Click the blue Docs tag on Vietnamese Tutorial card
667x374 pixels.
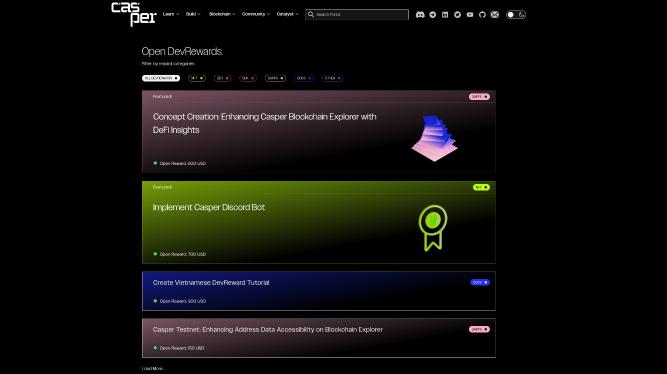pos(480,282)
